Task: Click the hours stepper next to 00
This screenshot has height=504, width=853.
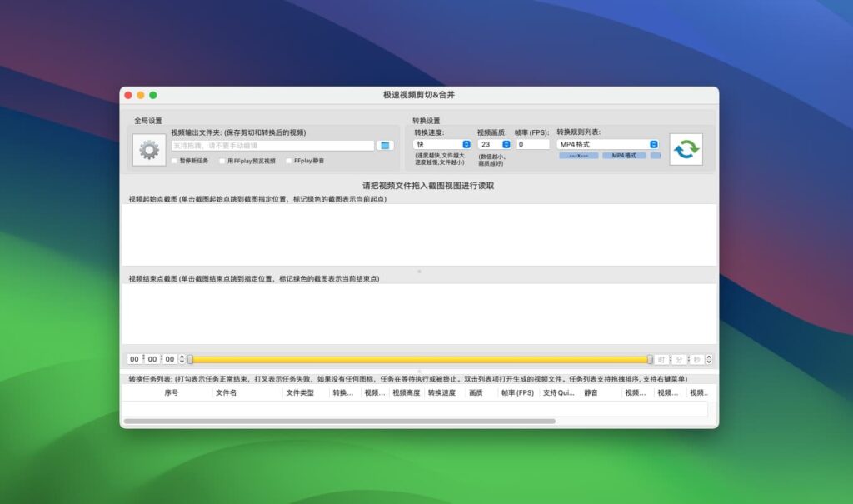Action: tap(182, 358)
